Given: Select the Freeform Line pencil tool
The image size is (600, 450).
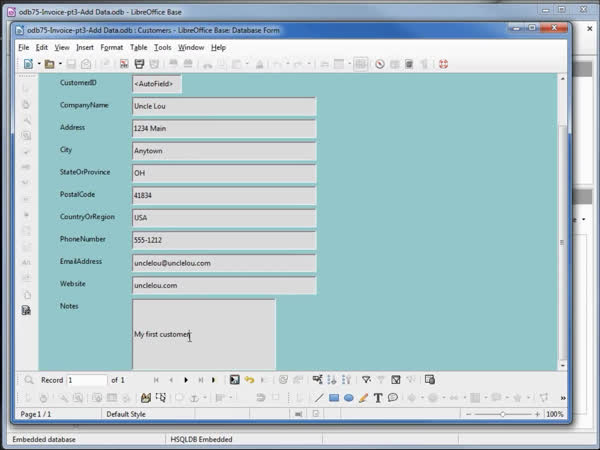Looking at the screenshot, I should 363,398.
